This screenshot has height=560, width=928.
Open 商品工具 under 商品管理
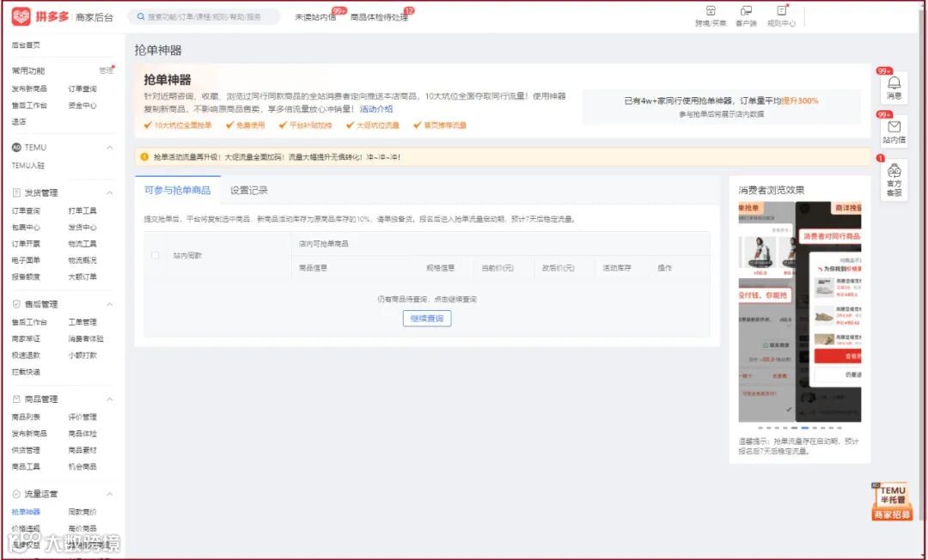[x=26, y=466]
